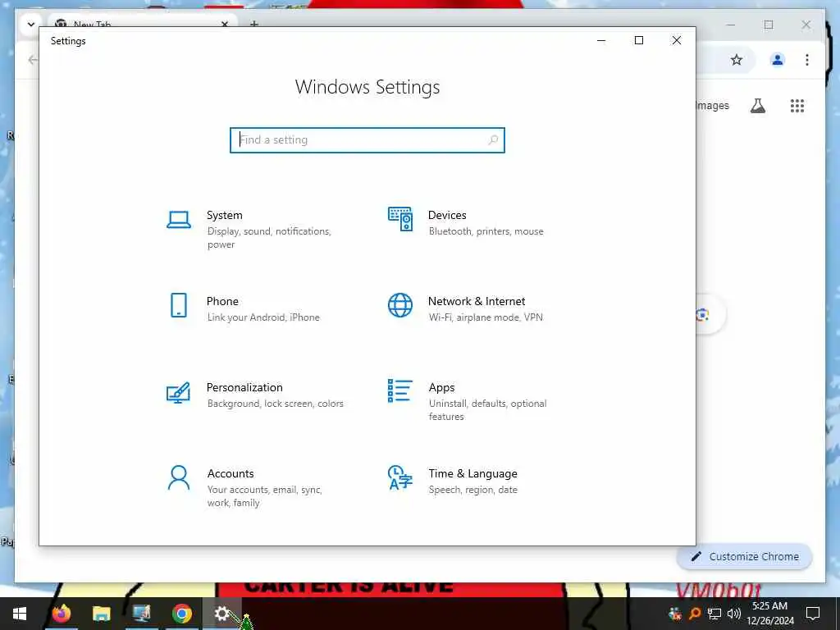
Task: Open the Accounts person icon
Action: click(178, 478)
